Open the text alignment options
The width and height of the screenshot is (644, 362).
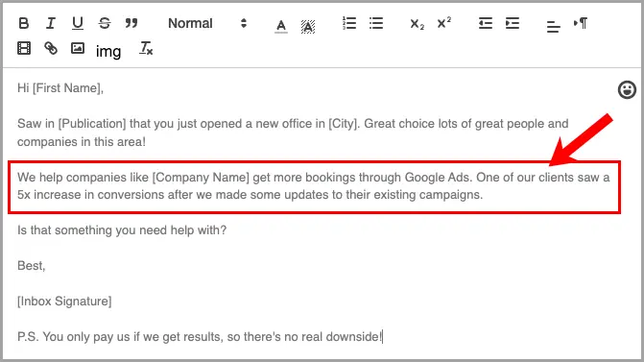(x=553, y=27)
